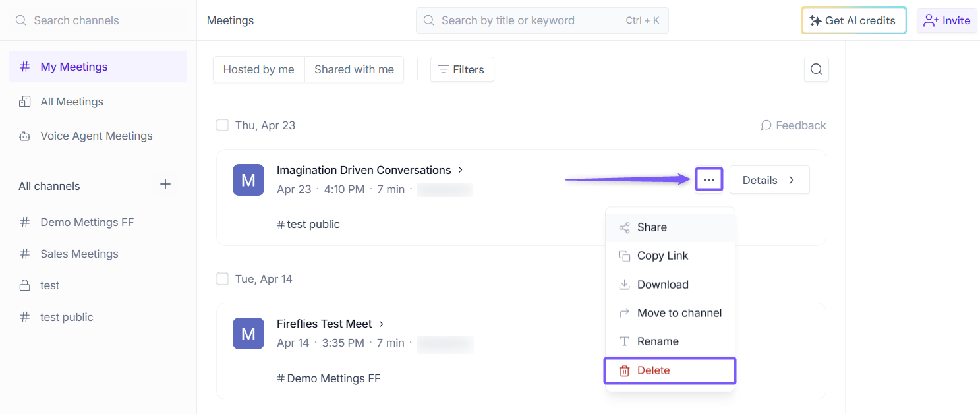Click the Search by title or keyword field
Screen dimensions: 980x414
tap(542, 20)
